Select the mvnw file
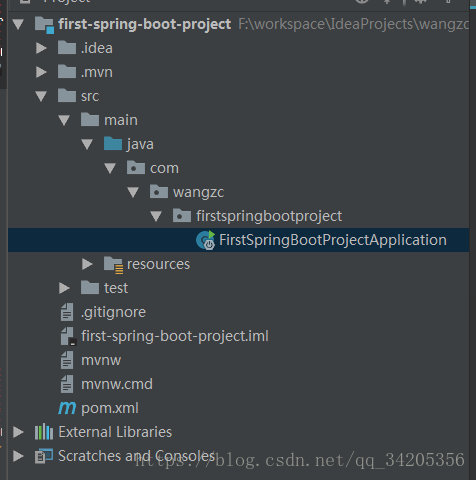The width and height of the screenshot is (476, 480). pyautogui.click(x=101, y=360)
